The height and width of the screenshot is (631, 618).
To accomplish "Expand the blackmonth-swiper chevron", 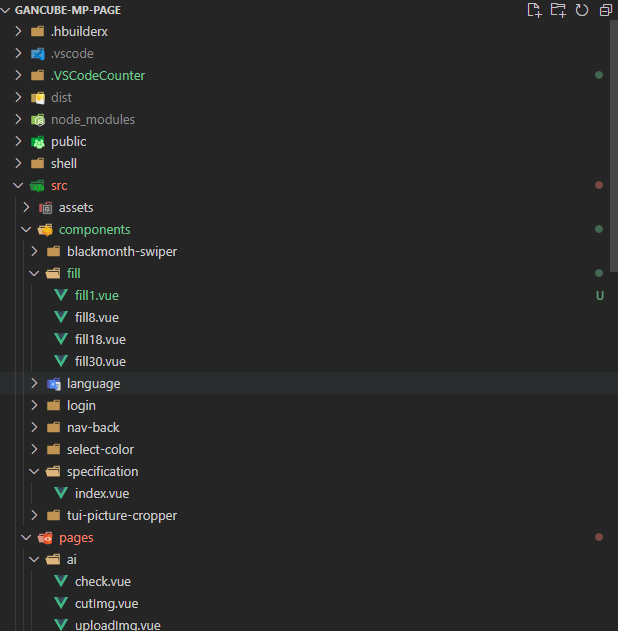I will 34,252.
